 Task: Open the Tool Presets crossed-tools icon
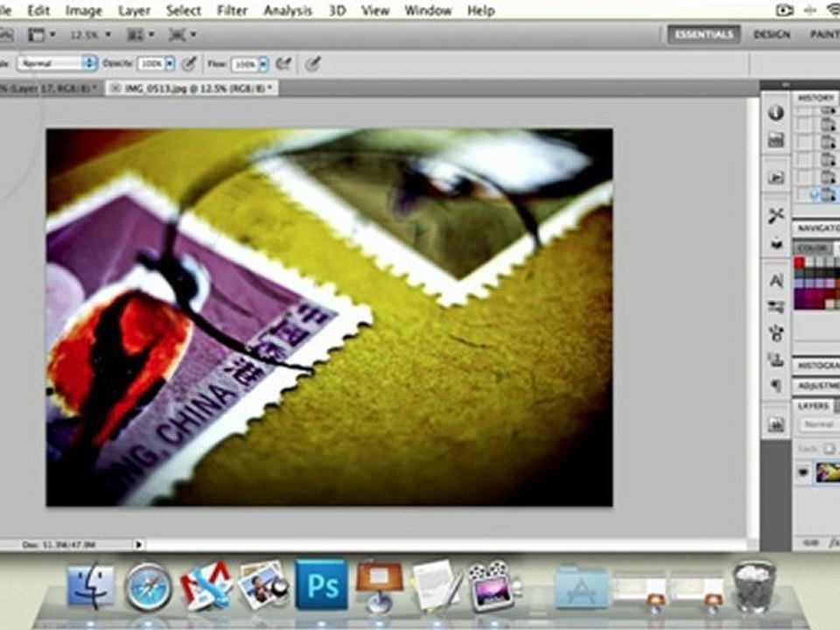coord(776,215)
